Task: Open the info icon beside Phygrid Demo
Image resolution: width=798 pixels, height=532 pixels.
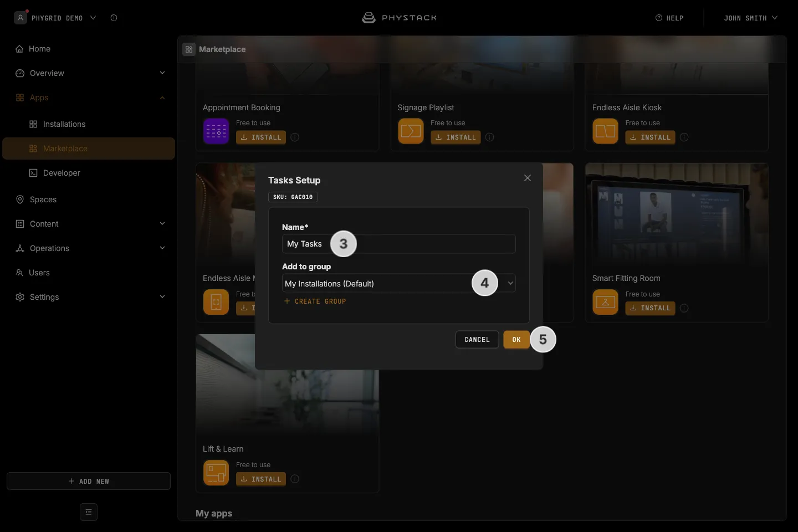Action: pos(114,18)
